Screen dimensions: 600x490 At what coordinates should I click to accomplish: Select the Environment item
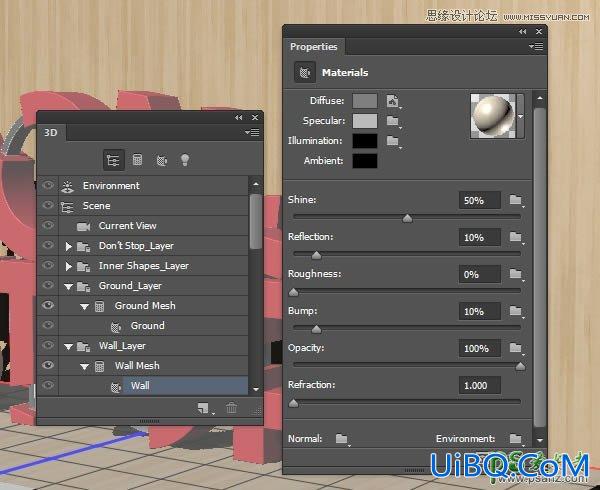tap(153, 186)
